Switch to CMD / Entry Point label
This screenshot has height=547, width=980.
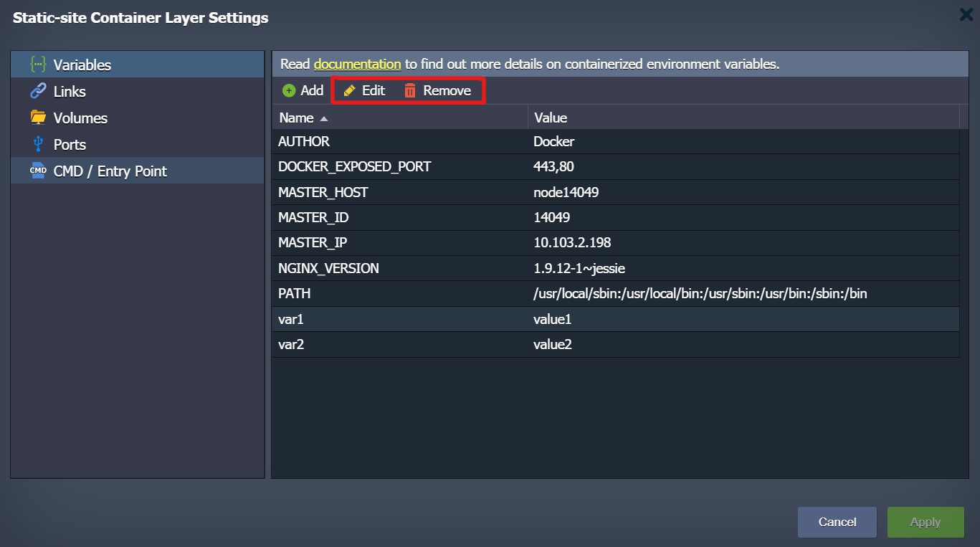pyautogui.click(x=110, y=171)
